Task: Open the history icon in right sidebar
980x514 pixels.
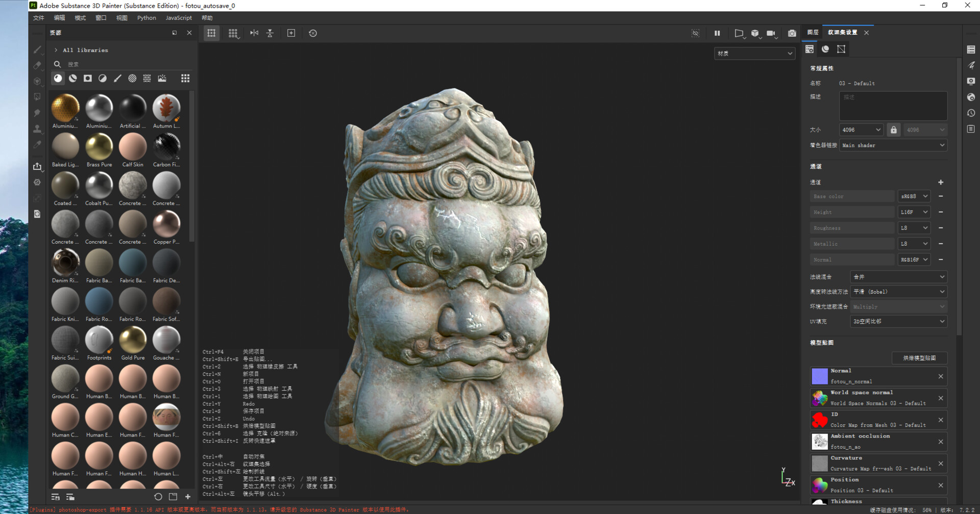Action: click(x=971, y=113)
